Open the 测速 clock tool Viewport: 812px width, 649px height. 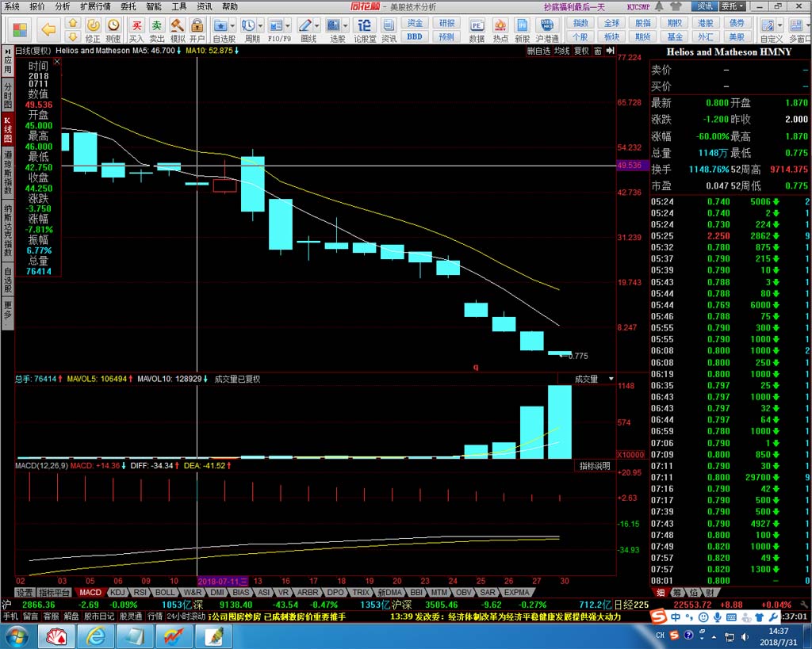113,25
